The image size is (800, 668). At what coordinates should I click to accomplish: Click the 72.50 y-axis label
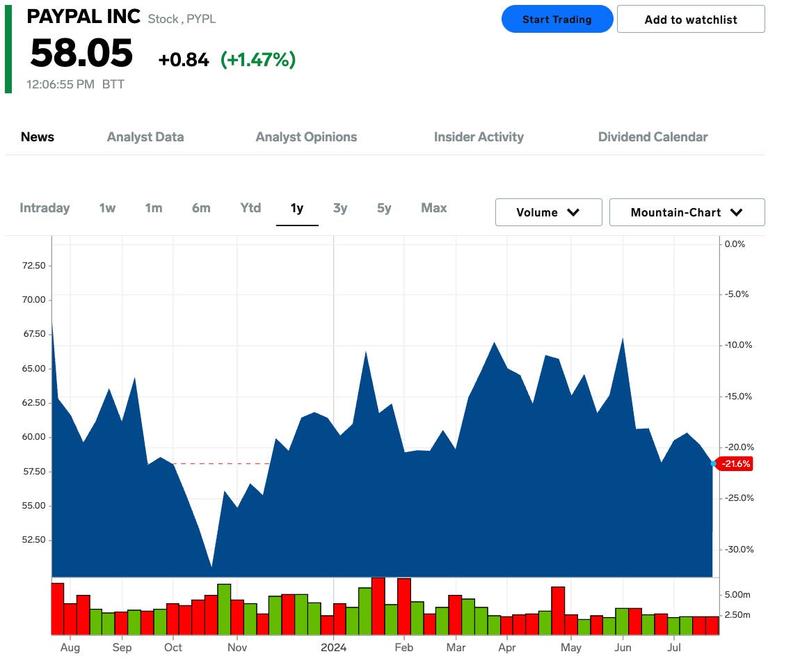pos(34,265)
